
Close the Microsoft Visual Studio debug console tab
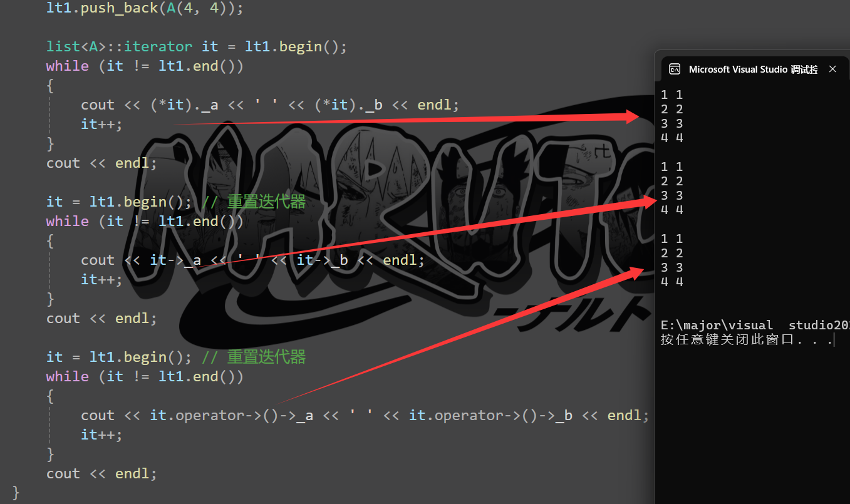tap(832, 69)
